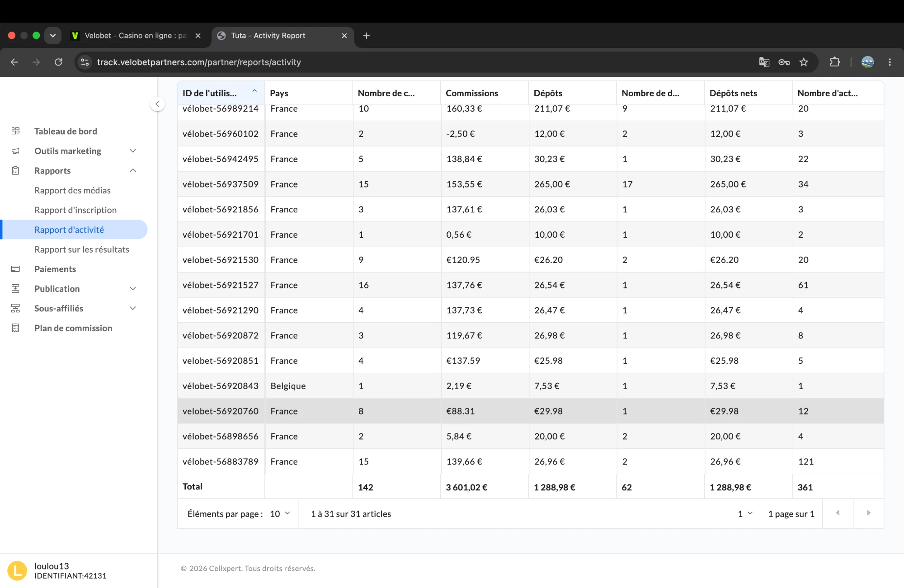This screenshot has width=904, height=588.
Task: Switch to the Velobet Casino en ligne tab
Action: coord(136,35)
